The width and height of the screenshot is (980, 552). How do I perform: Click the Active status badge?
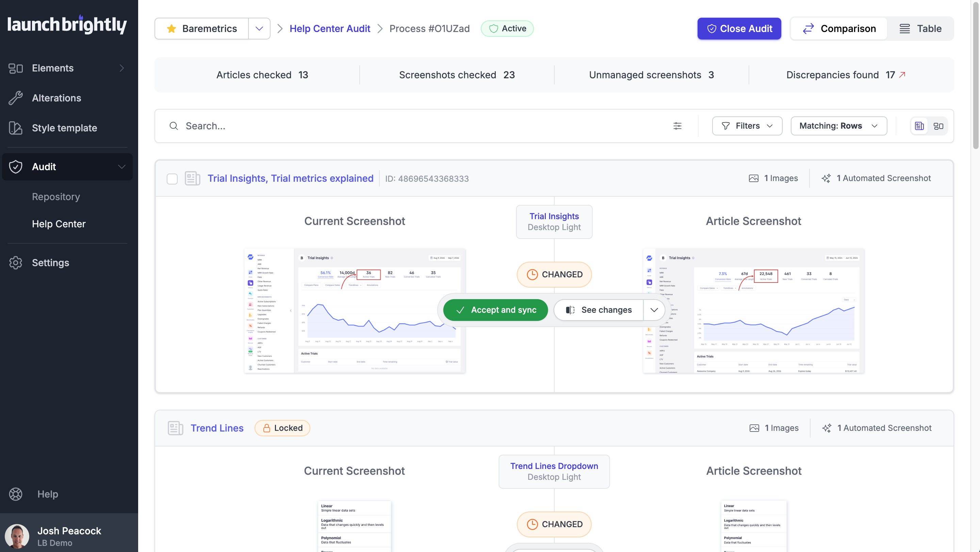click(507, 29)
